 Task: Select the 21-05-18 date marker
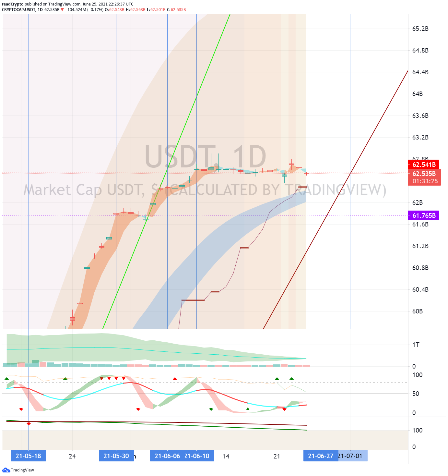[29, 456]
